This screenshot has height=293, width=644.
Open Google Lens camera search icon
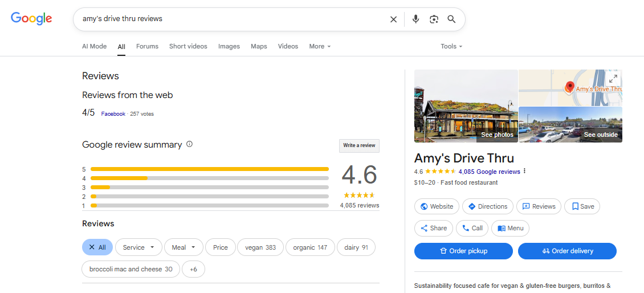pos(434,19)
